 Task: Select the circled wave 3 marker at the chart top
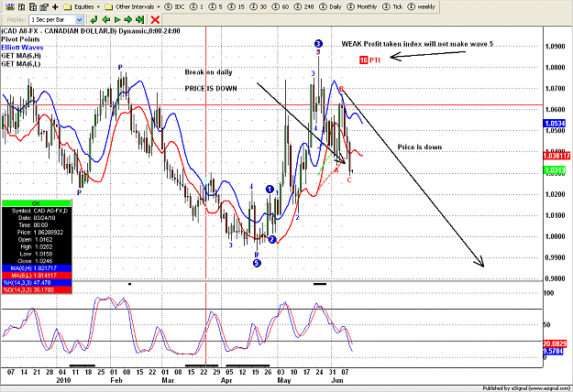318,44
